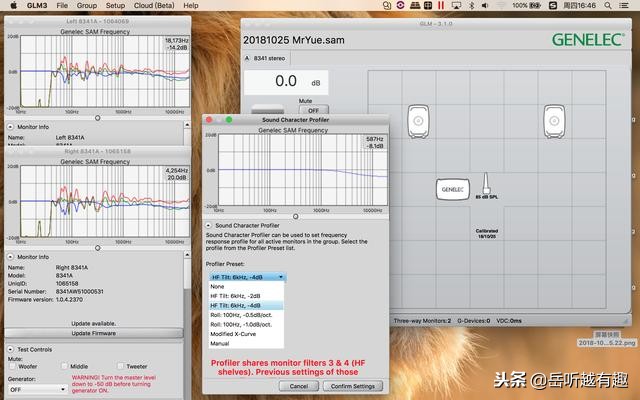This screenshot has width=640, height=400.
Task: Click the red double-bar menu bar icon
Action: pyautogui.click(x=441, y=5)
